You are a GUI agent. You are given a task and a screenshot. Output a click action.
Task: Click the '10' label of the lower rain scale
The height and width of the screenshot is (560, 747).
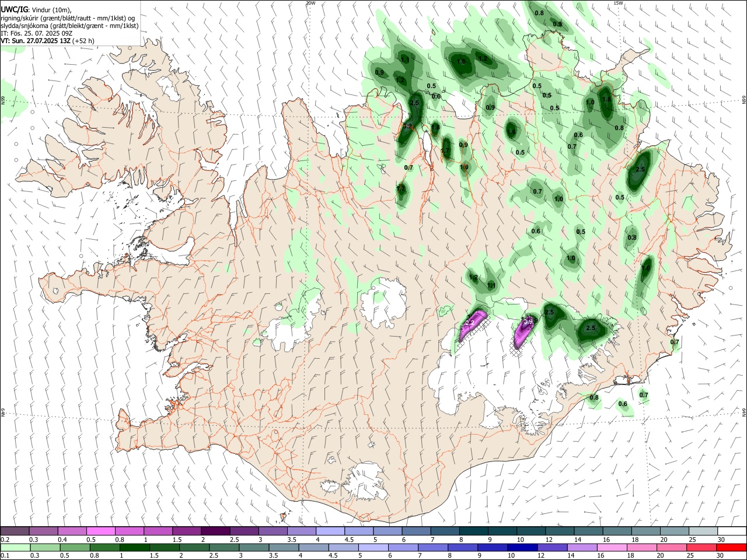[511, 555]
